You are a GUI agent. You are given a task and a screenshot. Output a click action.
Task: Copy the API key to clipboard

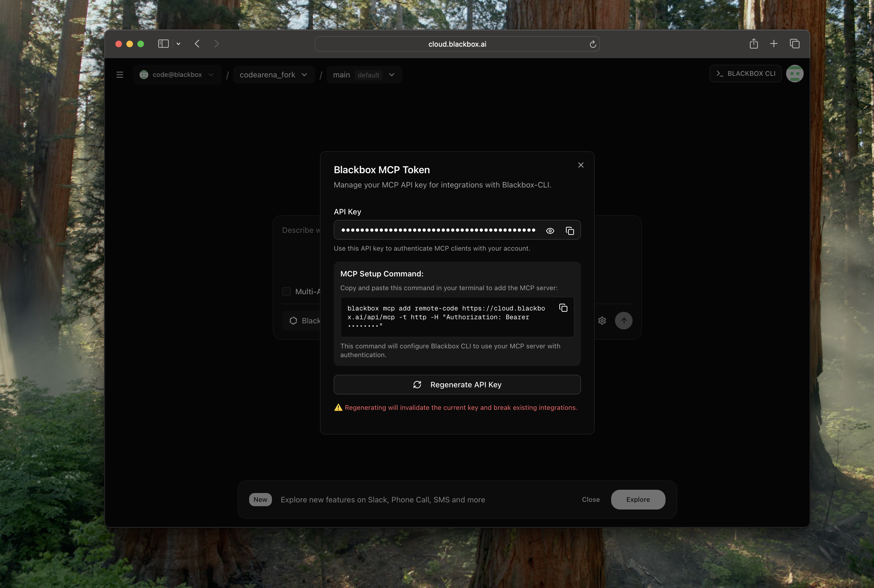click(570, 231)
